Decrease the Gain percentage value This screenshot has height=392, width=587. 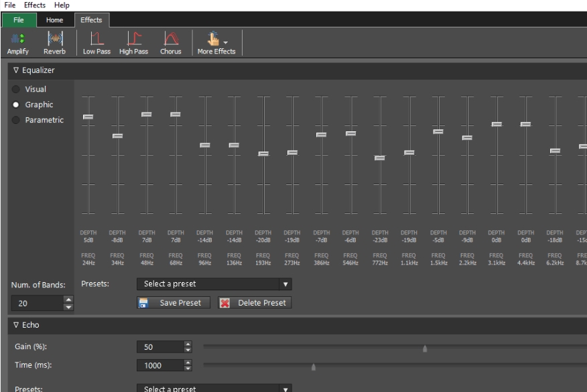click(188, 350)
